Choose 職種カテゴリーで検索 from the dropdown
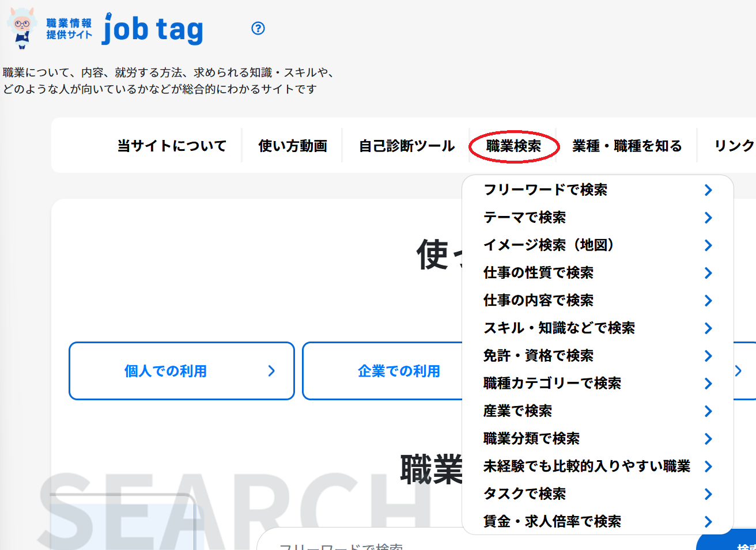 tap(552, 384)
